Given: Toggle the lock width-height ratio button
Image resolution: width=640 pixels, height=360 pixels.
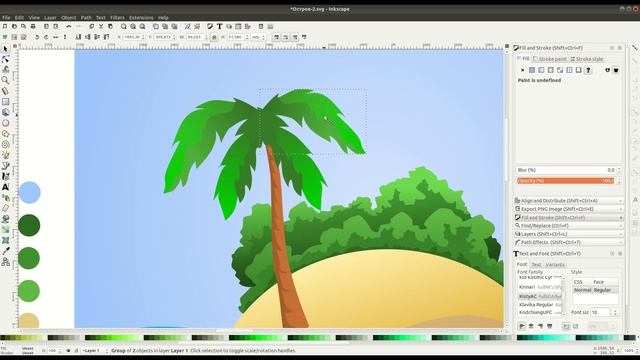Looking at the screenshot, I should [214, 37].
